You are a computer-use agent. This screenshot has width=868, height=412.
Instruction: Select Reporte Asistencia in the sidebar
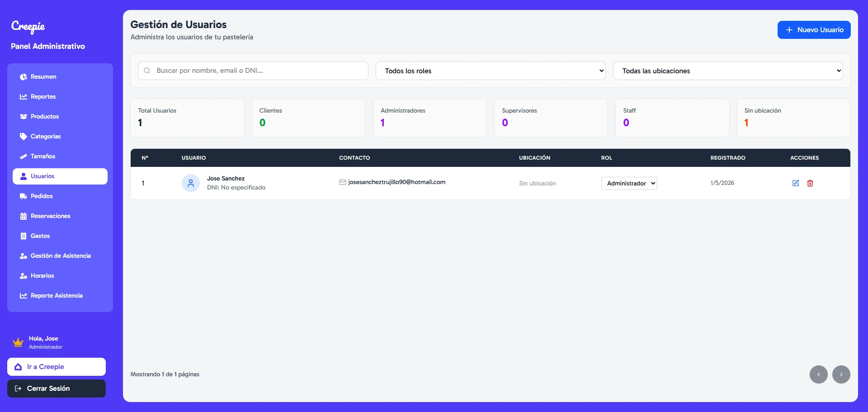tap(60, 296)
